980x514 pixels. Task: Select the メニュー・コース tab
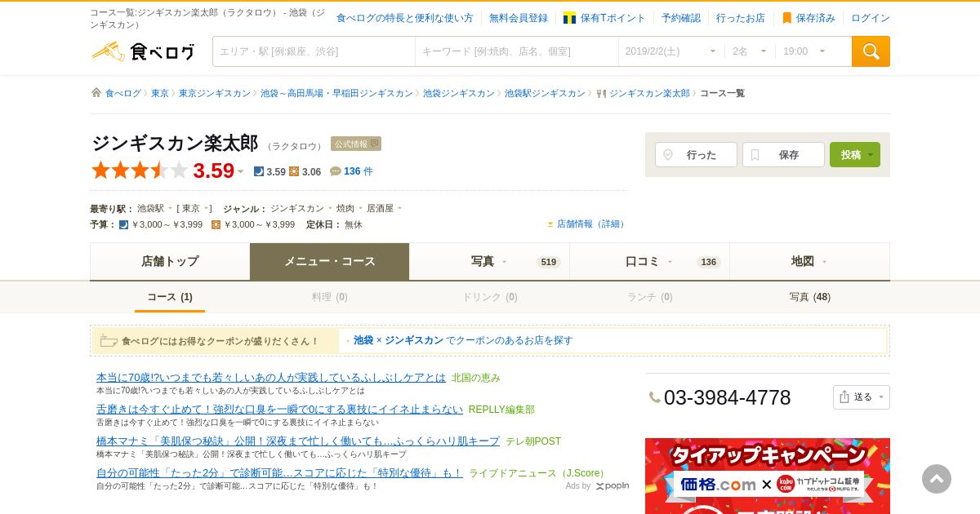[x=330, y=261]
